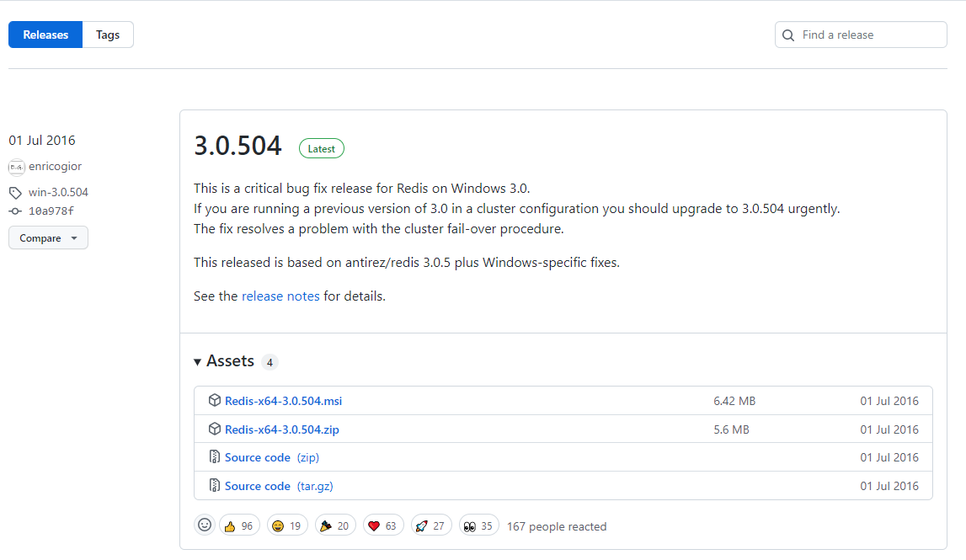Toggle heart reaction with 63

click(383, 525)
